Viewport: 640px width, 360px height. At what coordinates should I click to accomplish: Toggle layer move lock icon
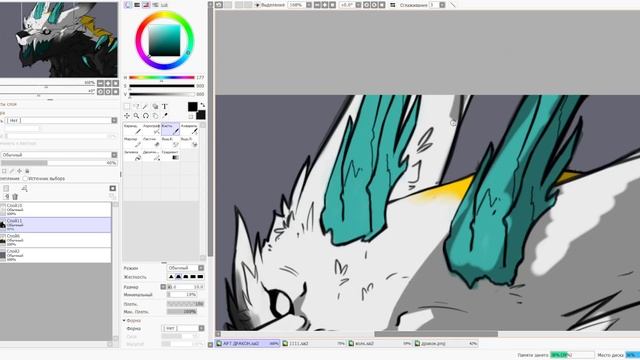point(19,171)
